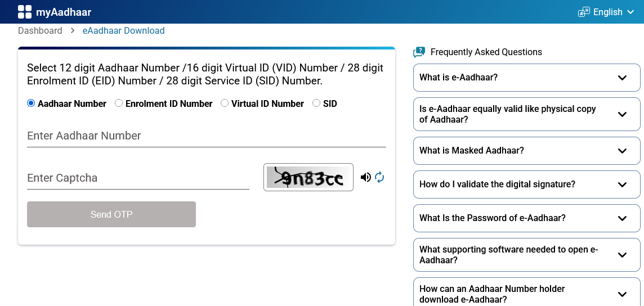
Task: Click the language translate icon
Action: [x=584, y=12]
